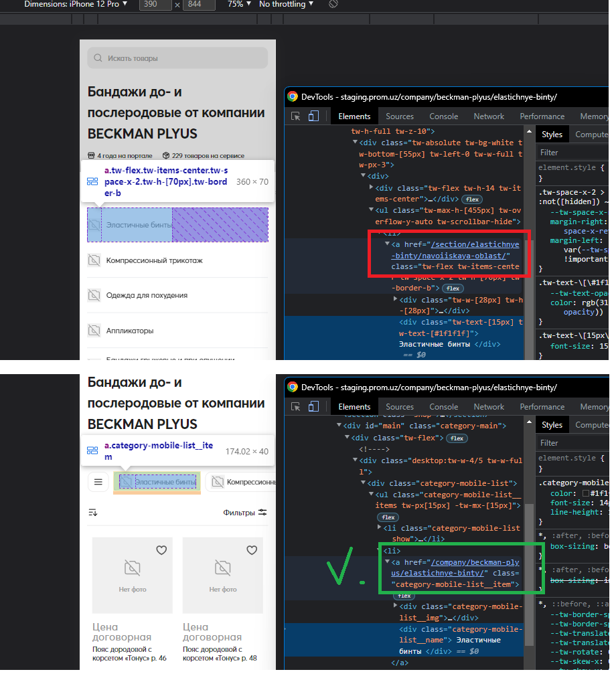
Task: Select the Sources tab in the upper DevTools
Action: point(400,116)
